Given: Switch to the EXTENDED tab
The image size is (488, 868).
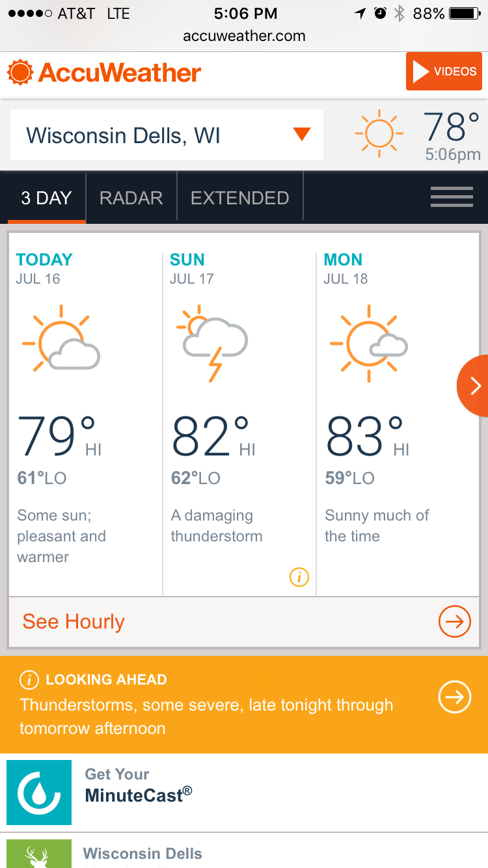Looking at the screenshot, I should click(239, 198).
